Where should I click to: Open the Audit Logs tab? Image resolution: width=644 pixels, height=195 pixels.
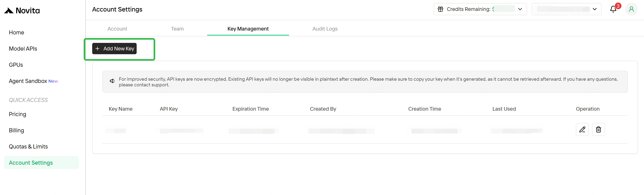pyautogui.click(x=325, y=29)
